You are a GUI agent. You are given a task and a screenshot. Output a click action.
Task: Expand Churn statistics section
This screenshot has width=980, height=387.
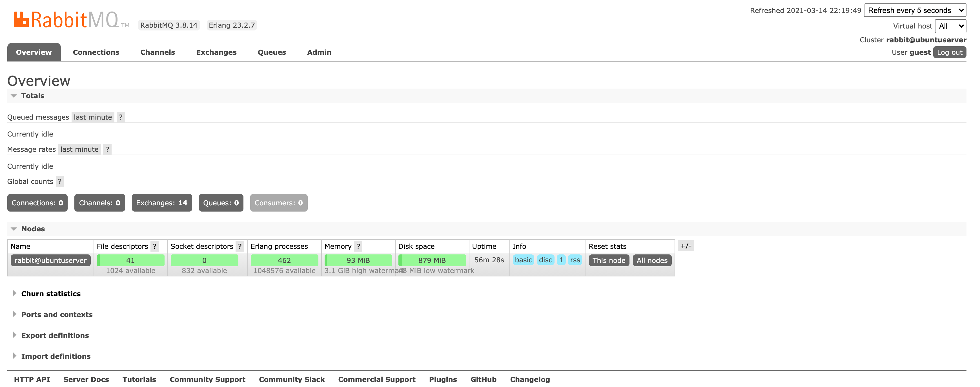pyautogui.click(x=51, y=294)
